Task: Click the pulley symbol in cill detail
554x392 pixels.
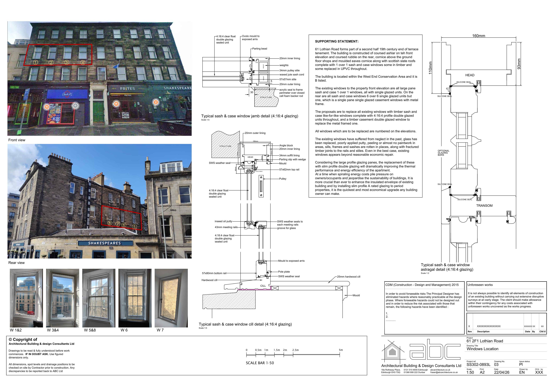Action: [261, 186]
